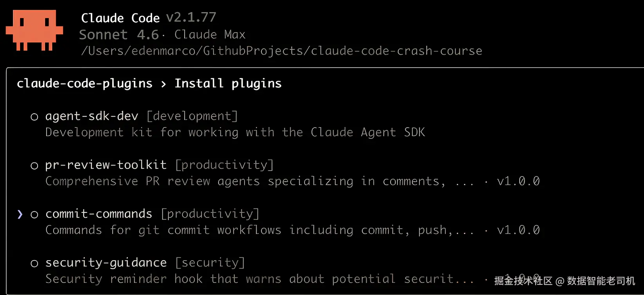
Task: Click the project path claude-code-crash-course
Action: coord(396,51)
